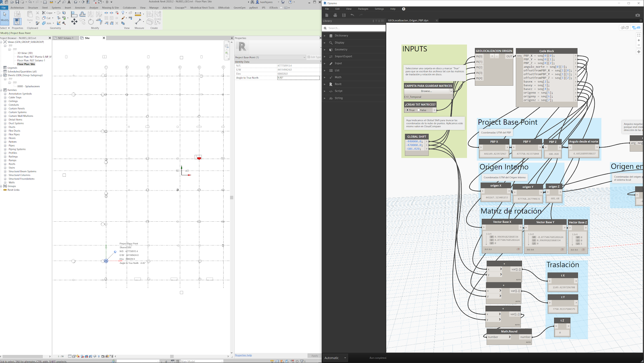This screenshot has height=363, width=644.
Task: Open the Automatic run mode dropdown
Action: tap(335, 358)
